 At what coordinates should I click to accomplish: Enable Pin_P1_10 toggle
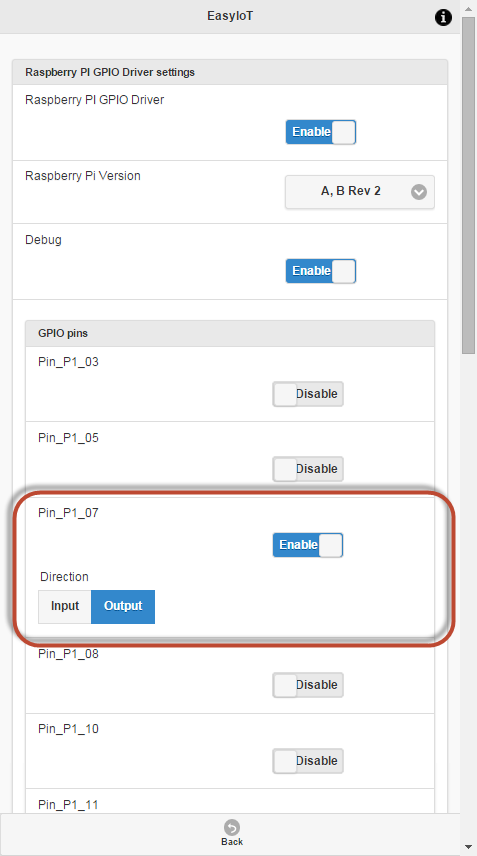pos(308,760)
